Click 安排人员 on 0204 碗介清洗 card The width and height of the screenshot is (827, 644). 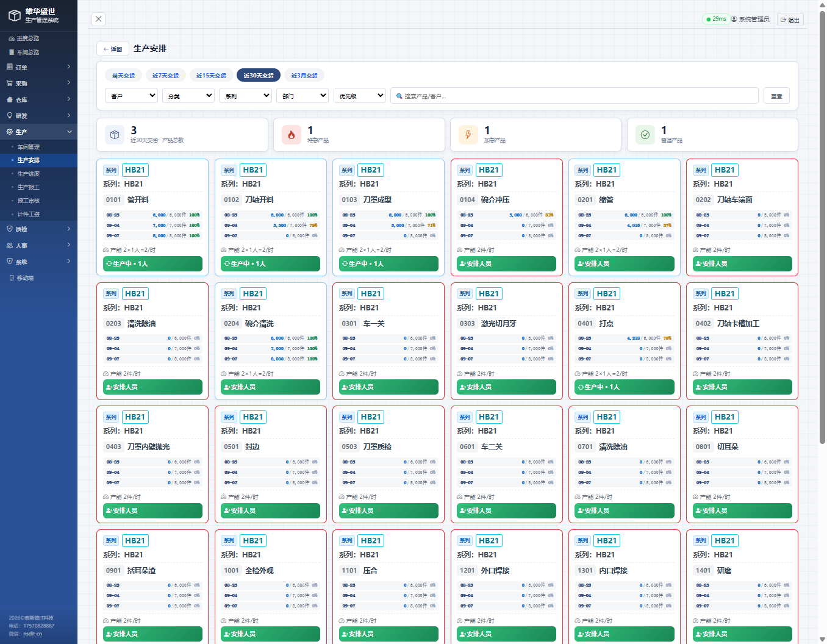270,387
